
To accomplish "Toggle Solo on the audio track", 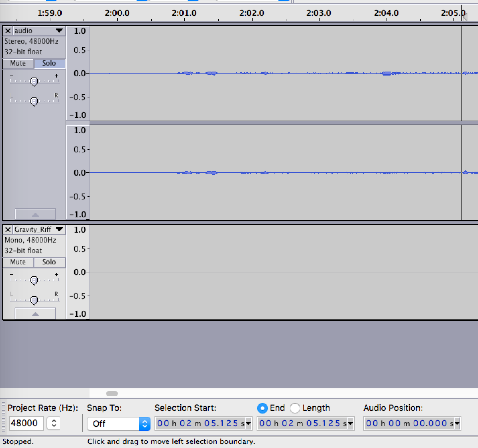I will [49, 63].
